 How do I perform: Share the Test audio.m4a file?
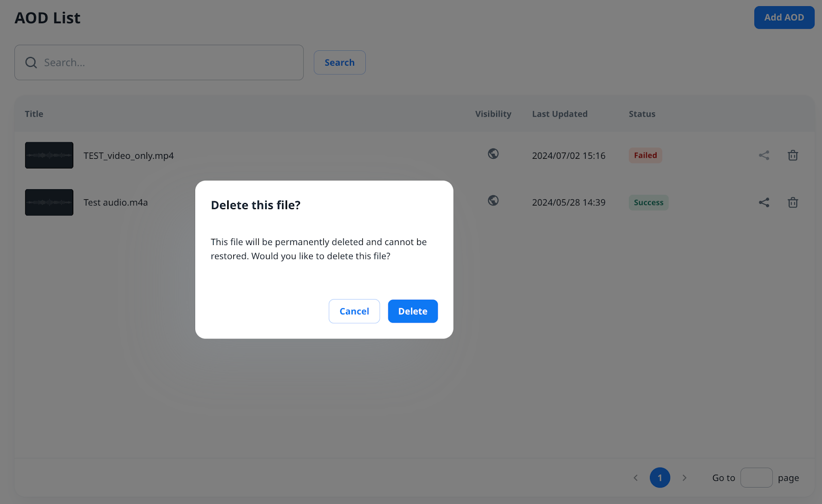coord(764,202)
